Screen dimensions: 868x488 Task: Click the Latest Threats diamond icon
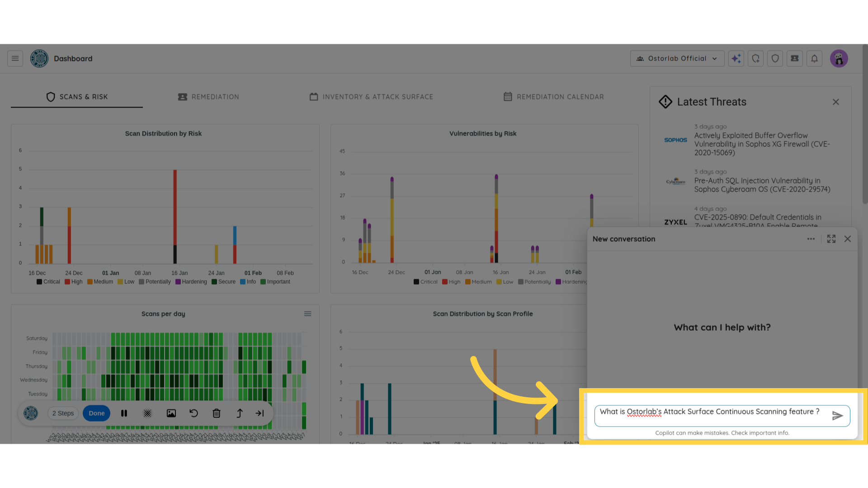tap(666, 101)
